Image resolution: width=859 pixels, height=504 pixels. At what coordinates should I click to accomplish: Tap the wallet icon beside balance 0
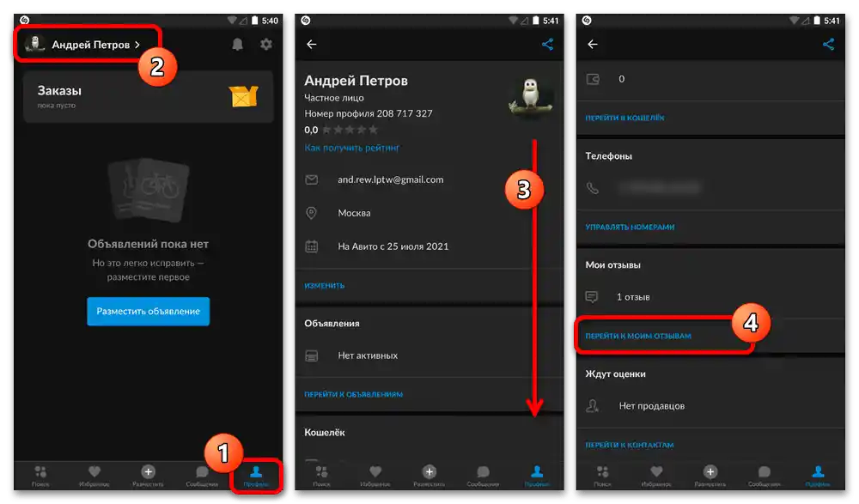coord(593,80)
